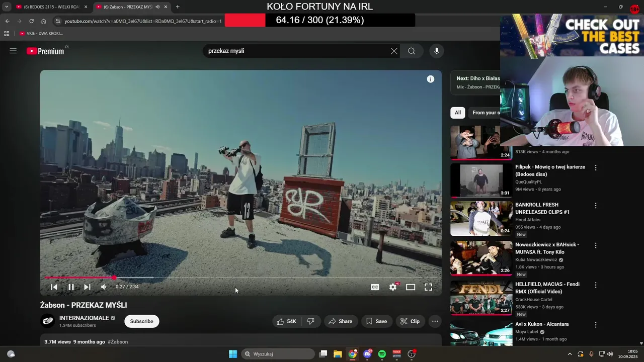Seek on the video progress bar
The image size is (644, 362).
(x=241, y=278)
